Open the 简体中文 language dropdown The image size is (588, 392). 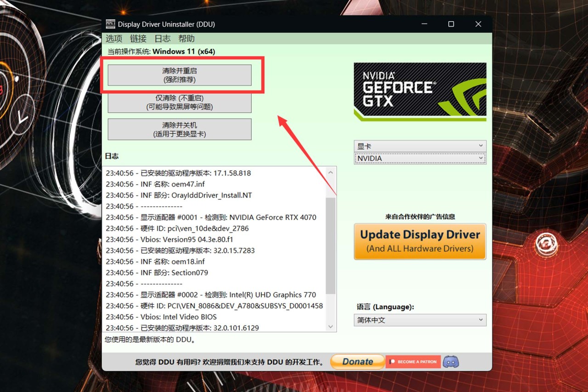pos(420,320)
